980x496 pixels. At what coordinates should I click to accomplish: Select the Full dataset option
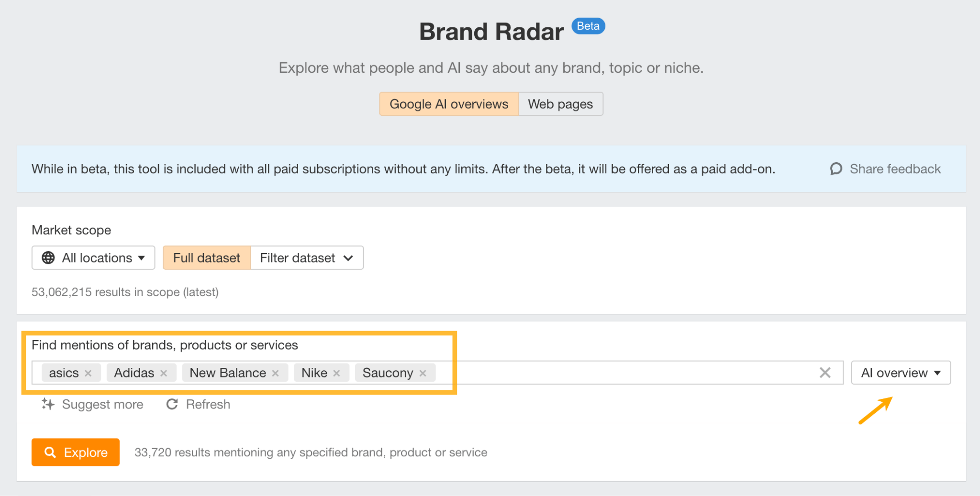206,258
